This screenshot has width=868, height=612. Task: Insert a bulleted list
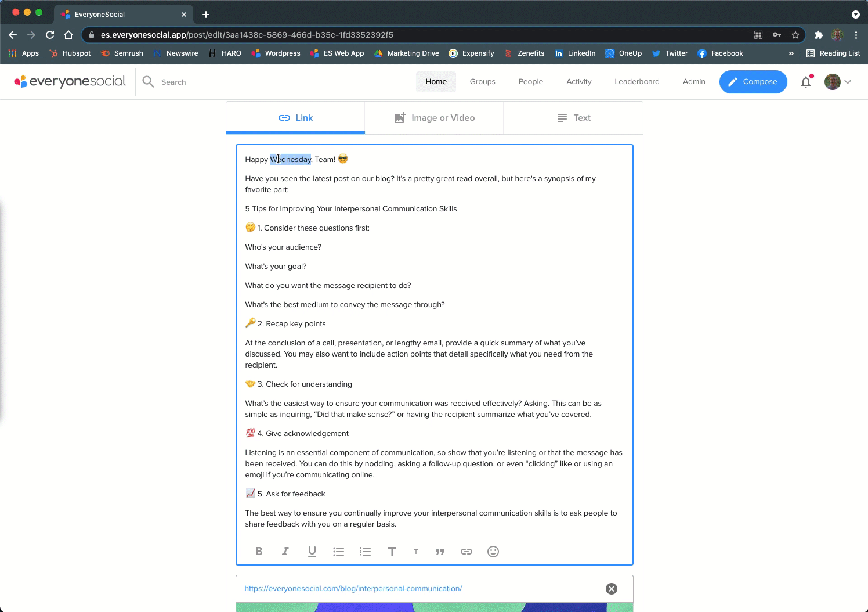click(x=339, y=552)
